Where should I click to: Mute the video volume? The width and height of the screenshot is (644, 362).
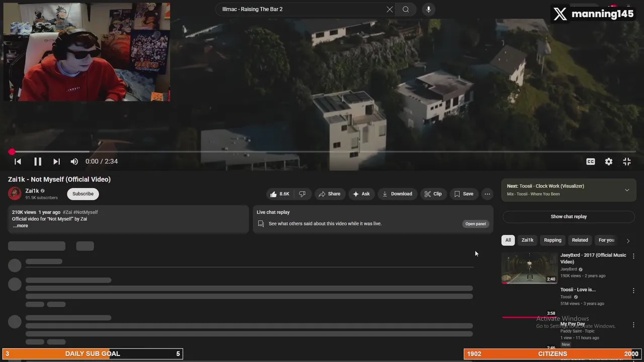74,161
